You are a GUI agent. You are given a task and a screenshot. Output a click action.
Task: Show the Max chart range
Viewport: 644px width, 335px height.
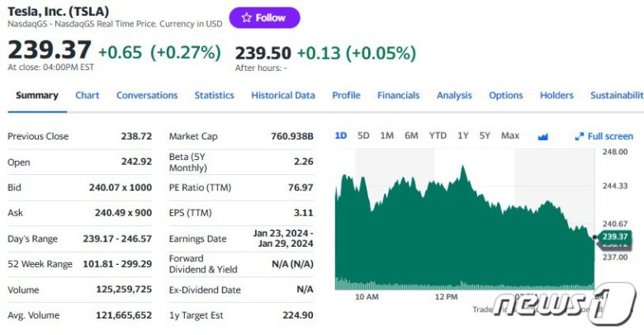[x=510, y=135]
